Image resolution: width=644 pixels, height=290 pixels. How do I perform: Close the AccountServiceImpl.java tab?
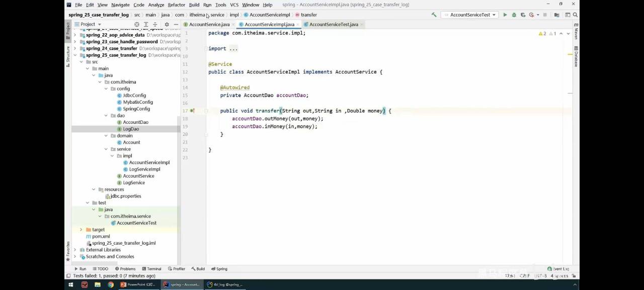tap(298, 25)
